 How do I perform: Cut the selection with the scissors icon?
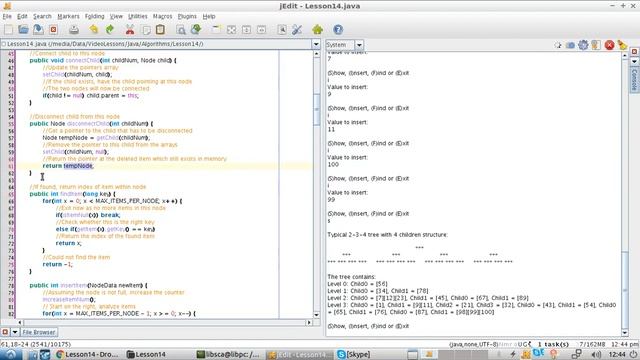[x=130, y=29]
